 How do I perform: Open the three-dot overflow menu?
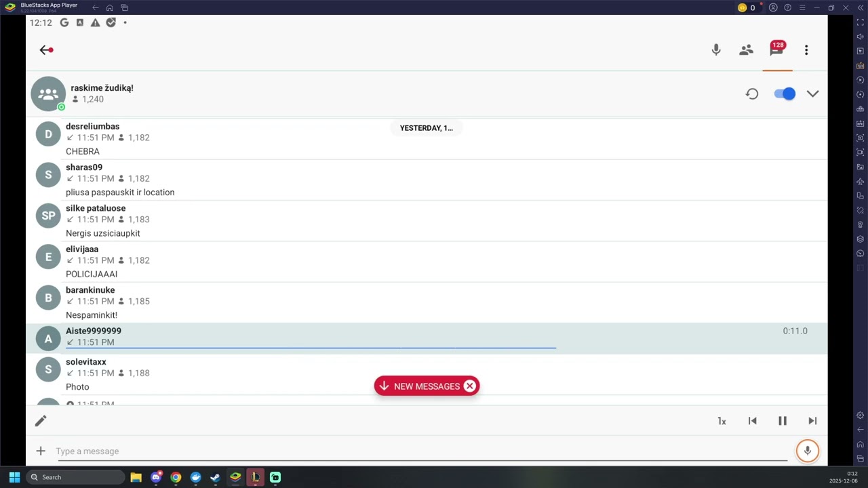click(806, 50)
